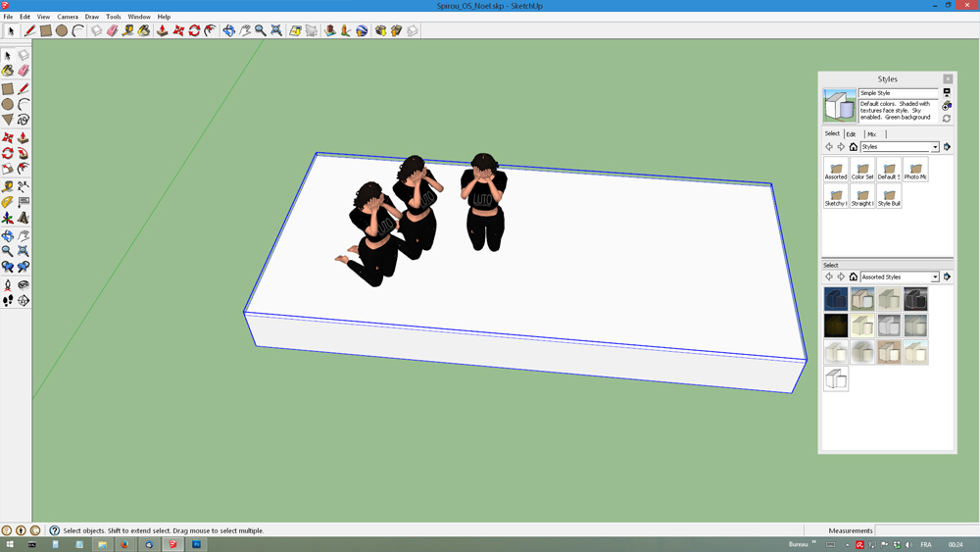980x552 pixels.
Task: Expand the Assorted Styles dropdown
Action: pyautogui.click(x=935, y=277)
